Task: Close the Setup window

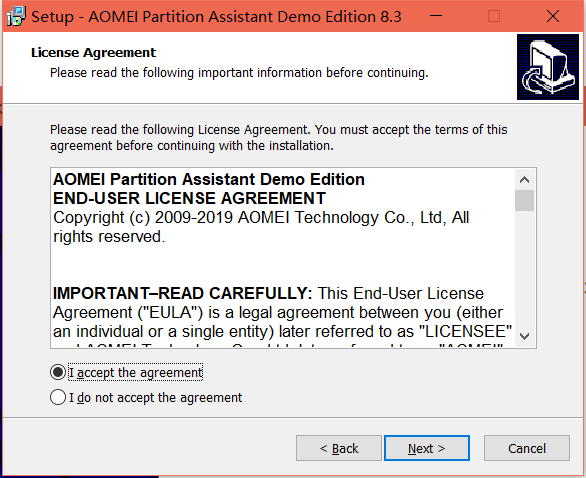Action: pyautogui.click(x=553, y=16)
